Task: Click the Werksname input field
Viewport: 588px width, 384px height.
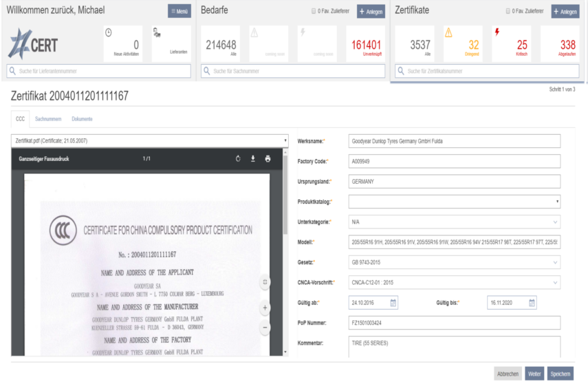Action: click(x=455, y=141)
